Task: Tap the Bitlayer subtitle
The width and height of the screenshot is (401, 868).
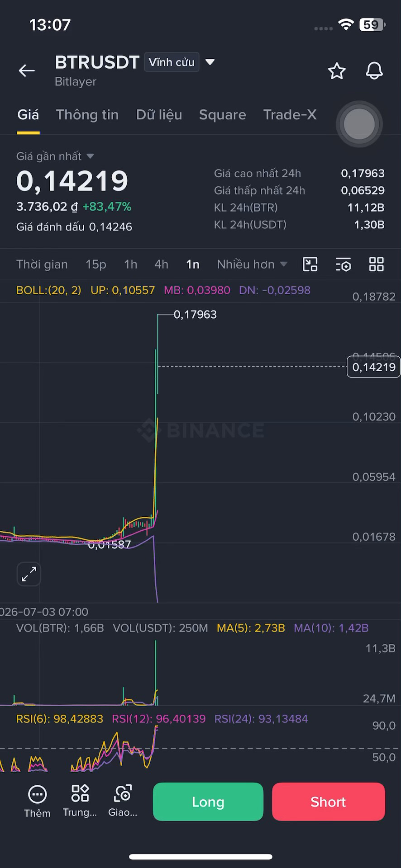Action: [x=76, y=82]
